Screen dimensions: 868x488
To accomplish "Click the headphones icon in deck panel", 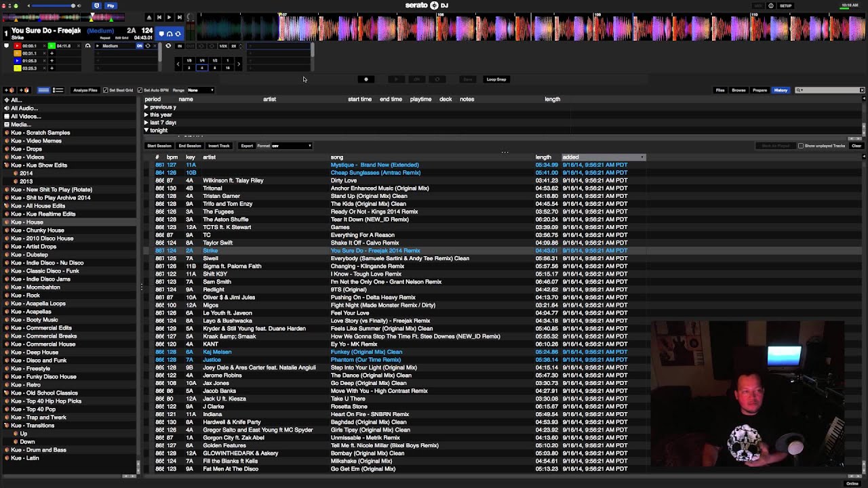I will (169, 34).
